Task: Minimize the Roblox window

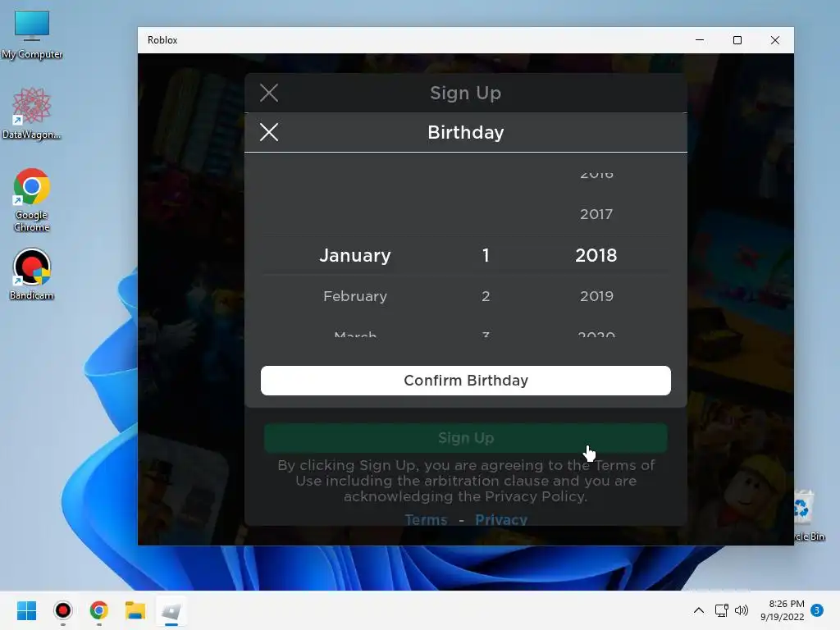Action: pos(700,40)
